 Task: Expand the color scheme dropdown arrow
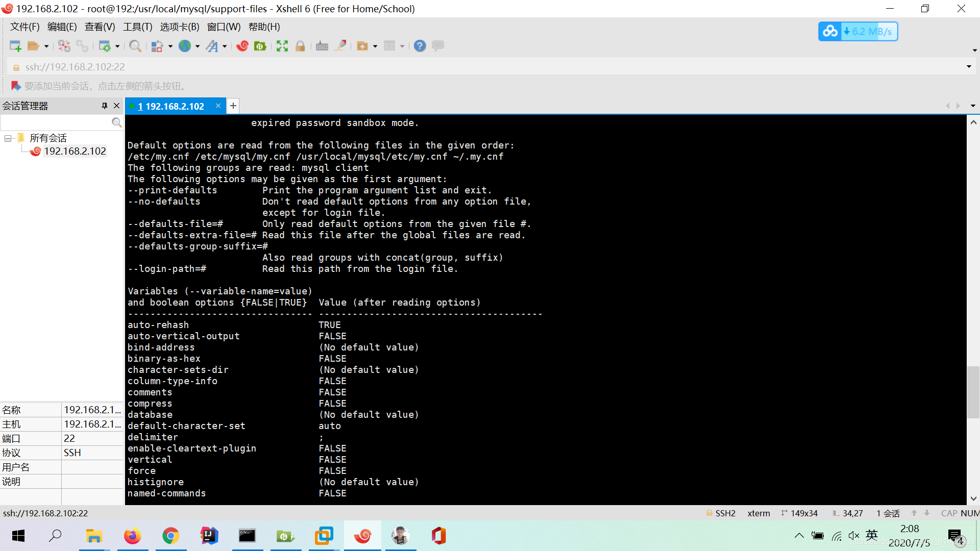pos(170,46)
